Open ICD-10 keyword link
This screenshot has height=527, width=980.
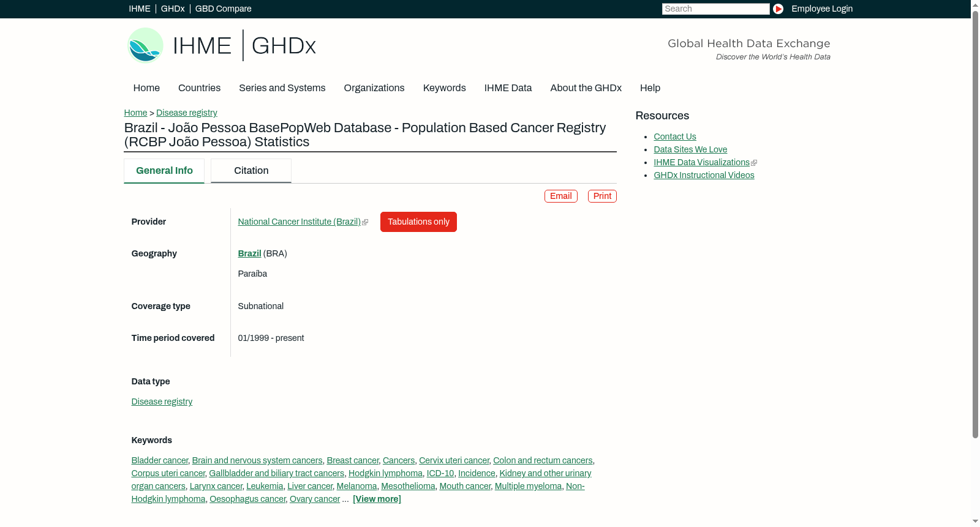[440, 473]
